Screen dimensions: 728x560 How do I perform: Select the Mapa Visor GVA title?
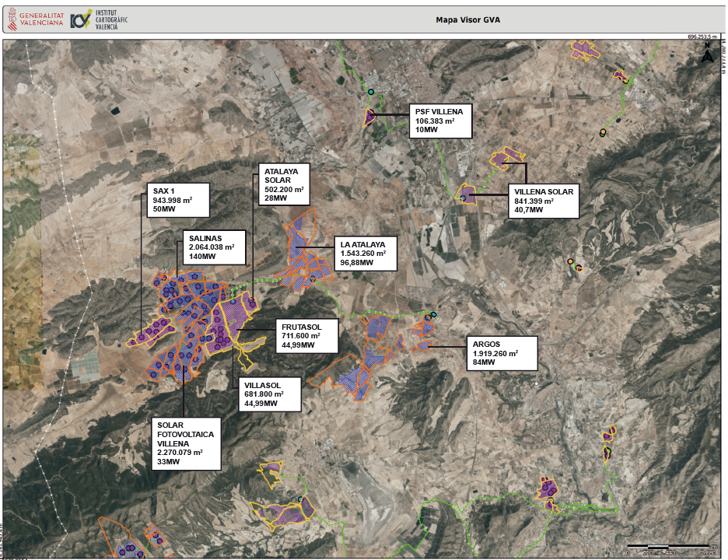[x=467, y=21]
